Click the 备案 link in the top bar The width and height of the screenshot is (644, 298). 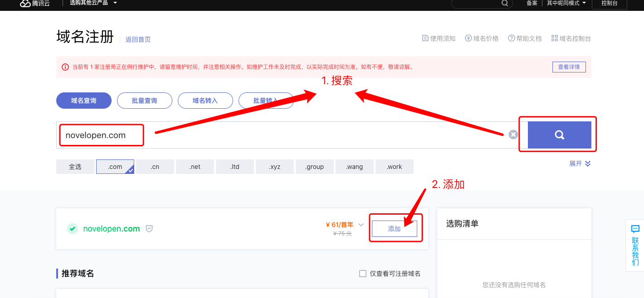tap(532, 3)
